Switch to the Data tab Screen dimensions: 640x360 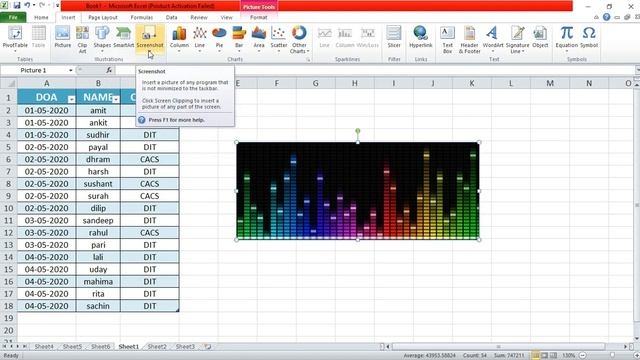click(x=171, y=18)
